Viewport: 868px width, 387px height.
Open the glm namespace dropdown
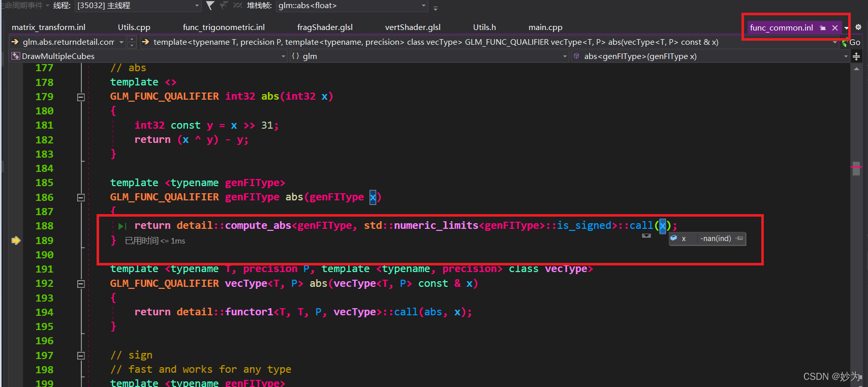click(x=429, y=56)
